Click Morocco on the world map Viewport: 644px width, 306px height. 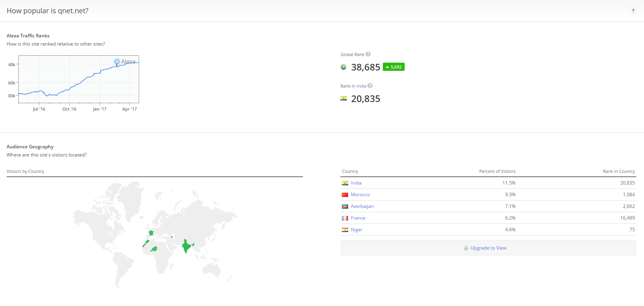(x=146, y=244)
